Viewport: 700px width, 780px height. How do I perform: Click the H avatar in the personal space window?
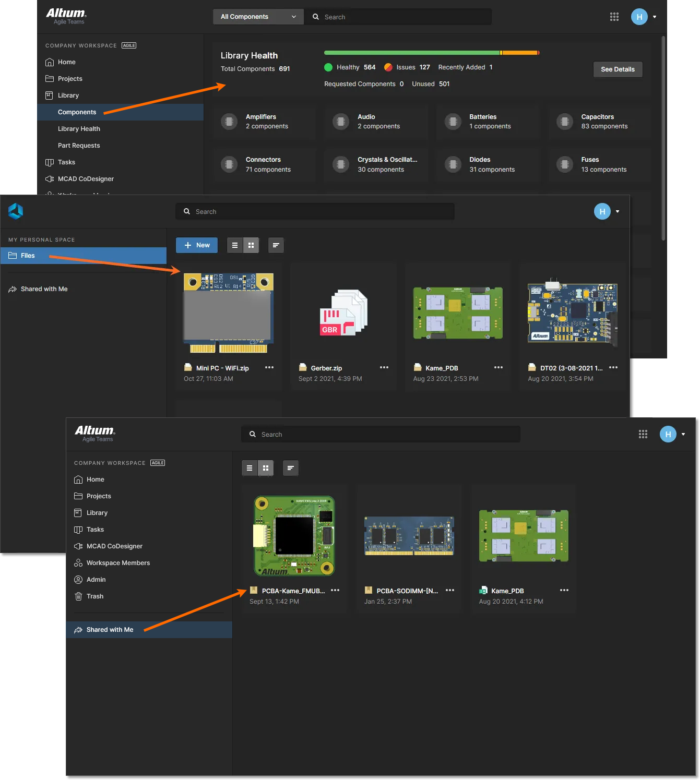[602, 211]
